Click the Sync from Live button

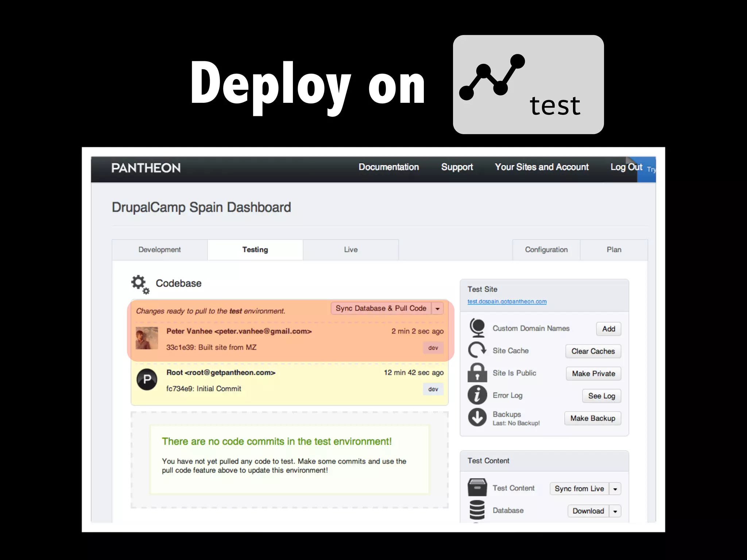pos(579,489)
